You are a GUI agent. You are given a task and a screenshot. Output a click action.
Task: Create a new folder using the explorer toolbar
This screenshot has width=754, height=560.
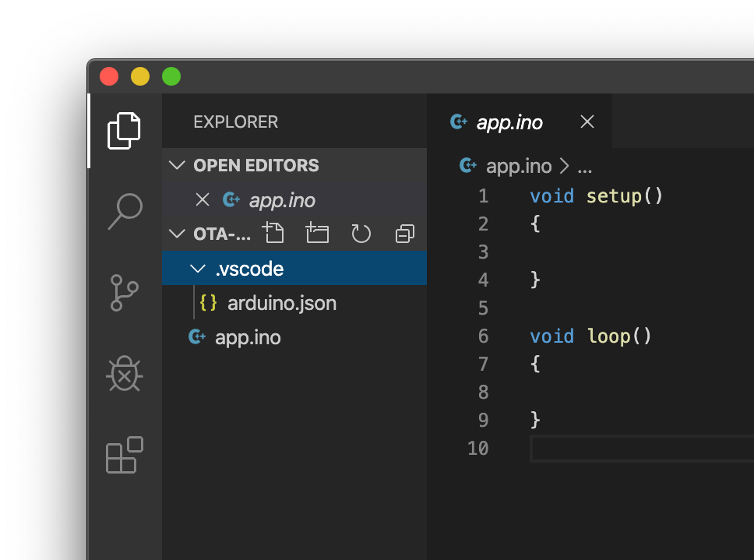click(317, 233)
